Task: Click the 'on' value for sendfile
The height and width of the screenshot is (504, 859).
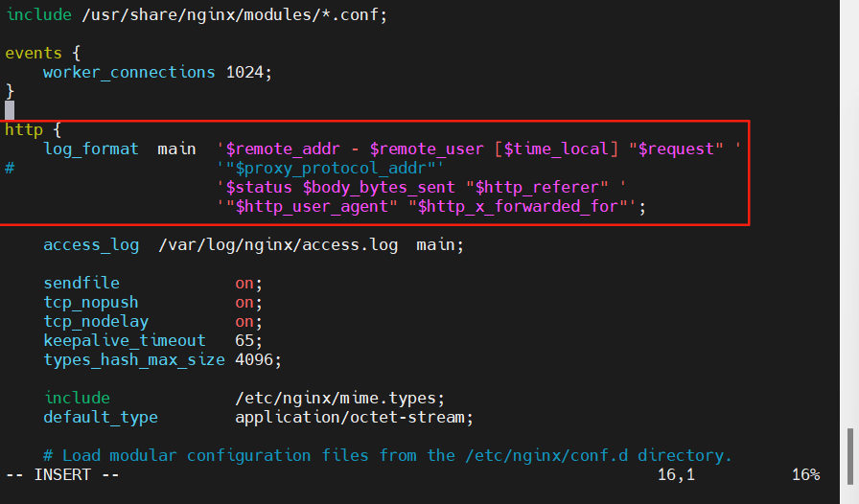Action: point(244,284)
